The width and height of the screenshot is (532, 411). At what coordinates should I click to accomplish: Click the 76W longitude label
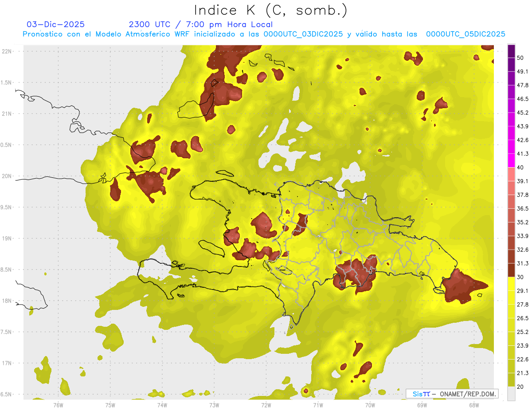tap(58, 405)
